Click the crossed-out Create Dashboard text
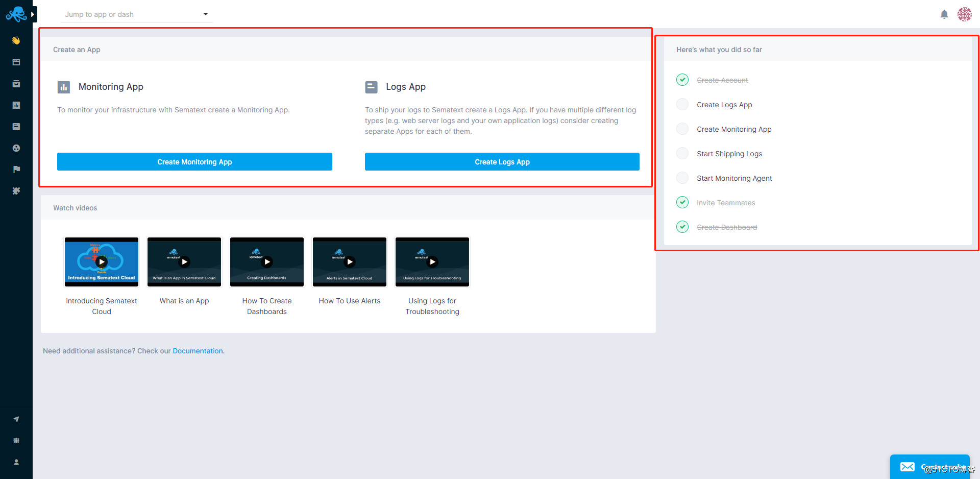Image resolution: width=980 pixels, height=479 pixels. pyautogui.click(x=727, y=227)
